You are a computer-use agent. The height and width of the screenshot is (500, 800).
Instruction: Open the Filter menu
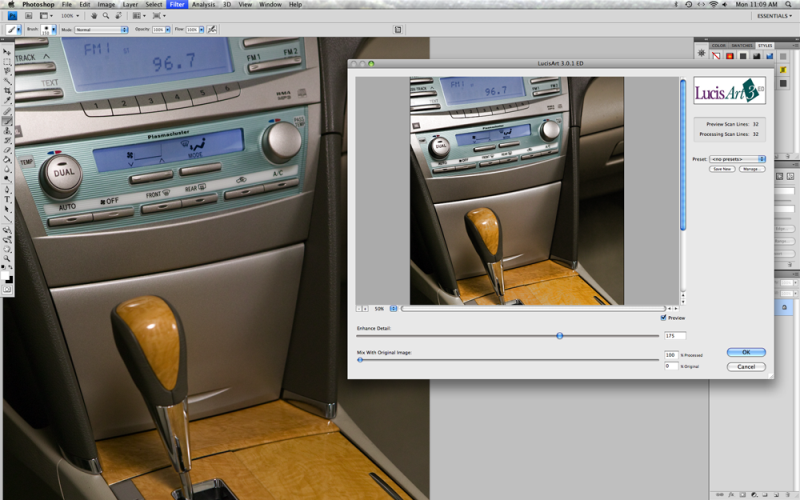[177, 4]
